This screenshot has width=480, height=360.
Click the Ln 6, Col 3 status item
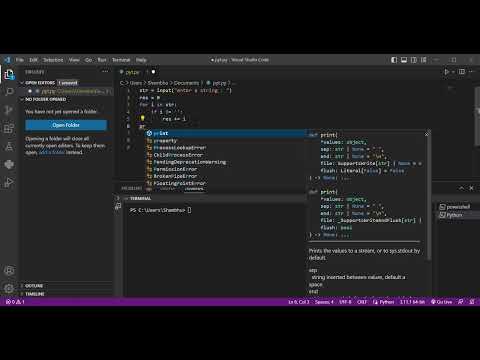tap(299, 302)
